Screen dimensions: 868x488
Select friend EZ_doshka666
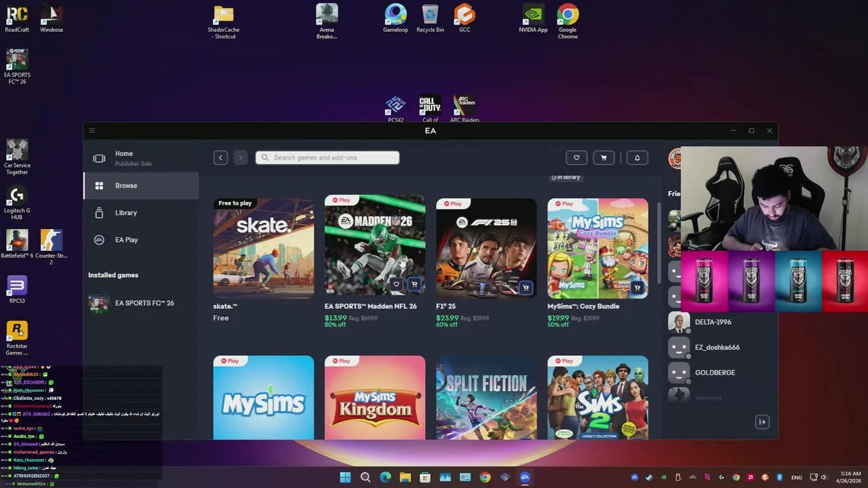pyautogui.click(x=717, y=347)
